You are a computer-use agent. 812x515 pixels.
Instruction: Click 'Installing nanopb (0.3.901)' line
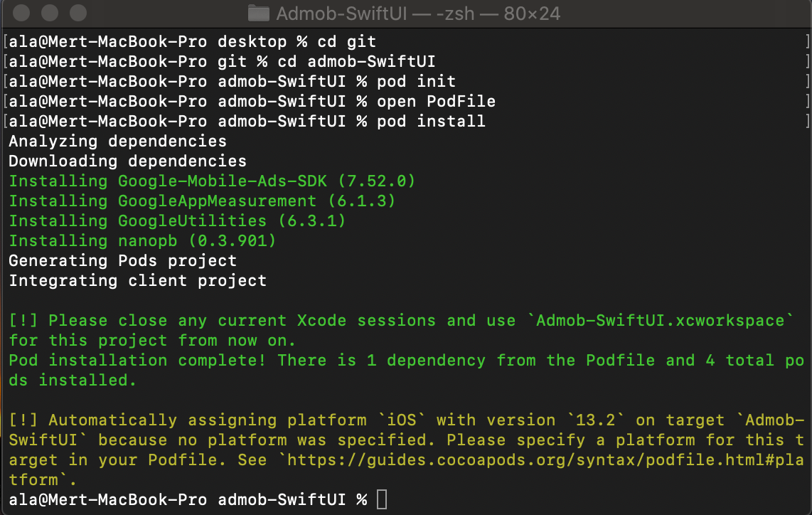coord(142,241)
